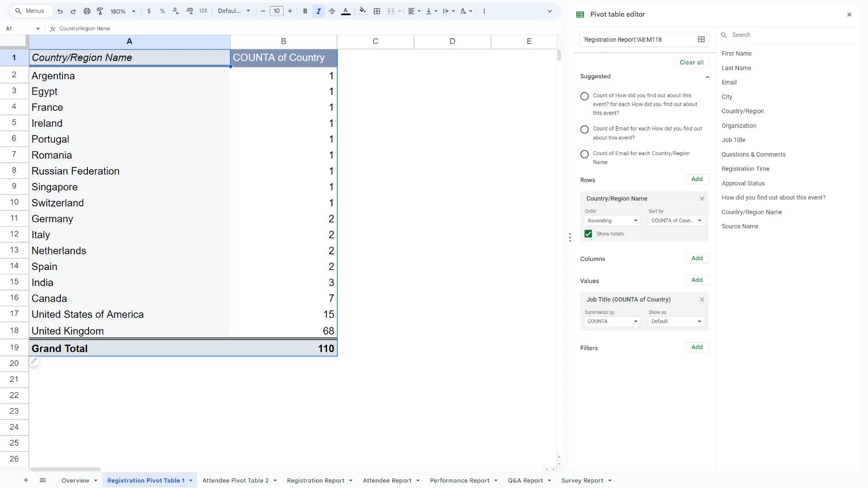
Task: Open the text wrapping options
Action: [449, 11]
